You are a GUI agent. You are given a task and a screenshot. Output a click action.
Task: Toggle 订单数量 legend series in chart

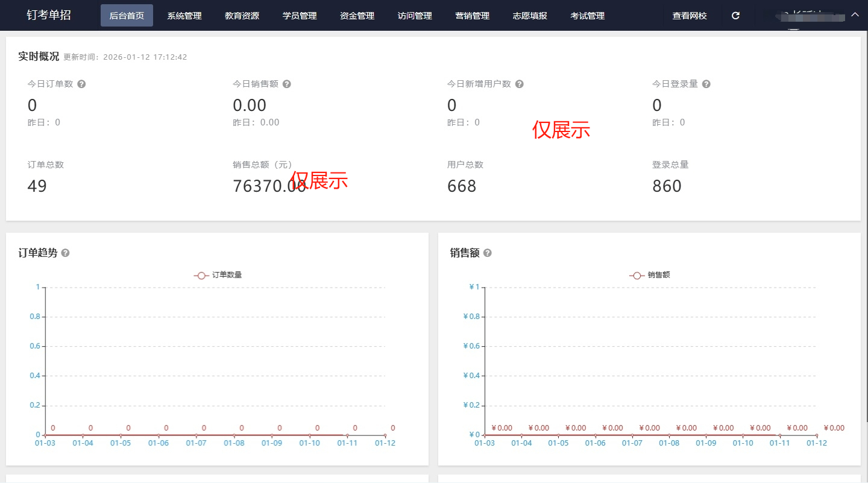coord(218,275)
